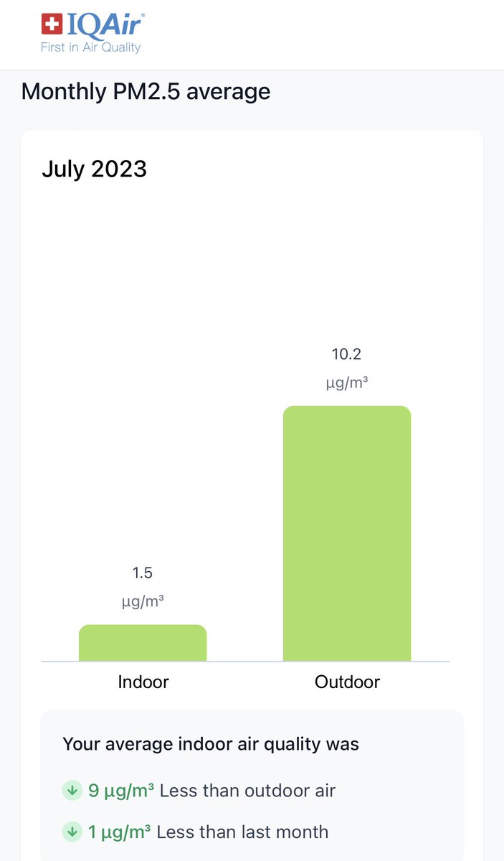The width and height of the screenshot is (504, 861).
Task: Click 'Less than outdoor air' text
Action: [x=247, y=791]
